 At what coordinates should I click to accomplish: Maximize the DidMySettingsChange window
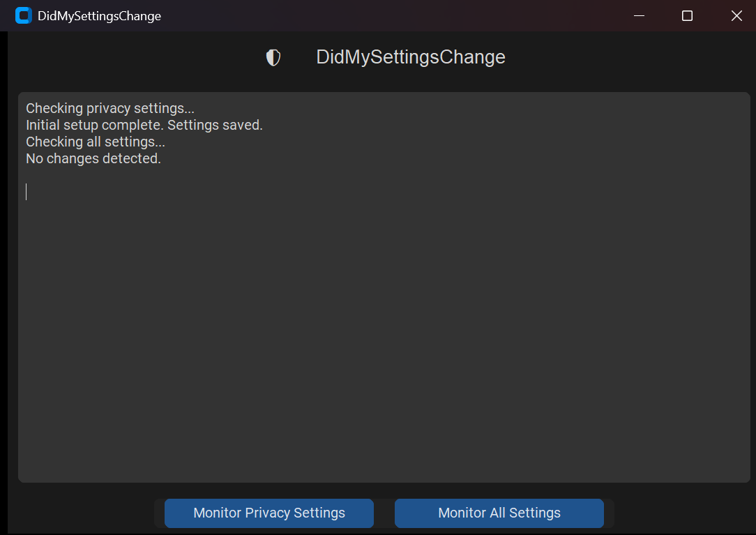(x=687, y=15)
